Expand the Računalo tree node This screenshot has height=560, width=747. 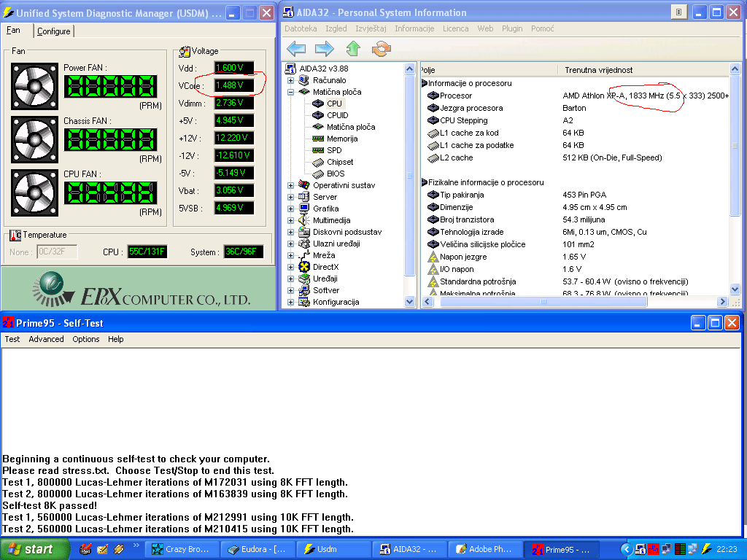(x=290, y=80)
